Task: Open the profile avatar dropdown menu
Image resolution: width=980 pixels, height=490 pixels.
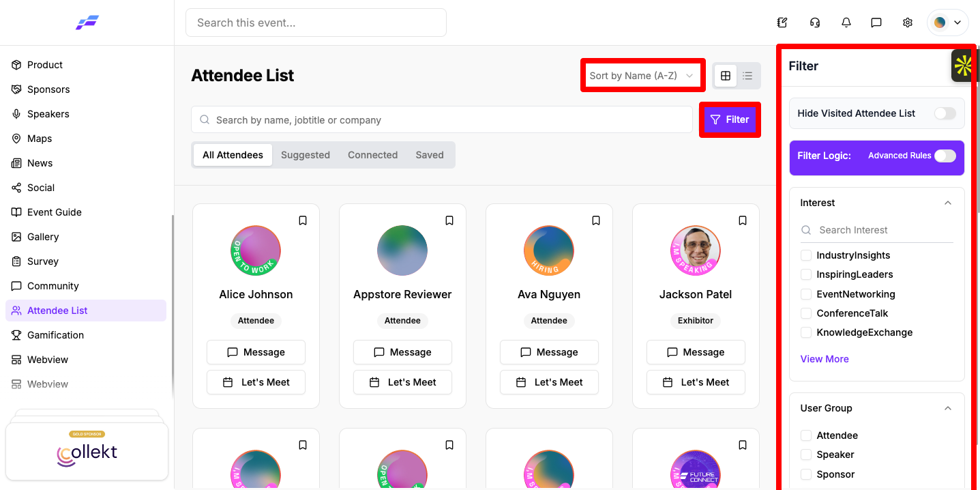Action: (948, 23)
